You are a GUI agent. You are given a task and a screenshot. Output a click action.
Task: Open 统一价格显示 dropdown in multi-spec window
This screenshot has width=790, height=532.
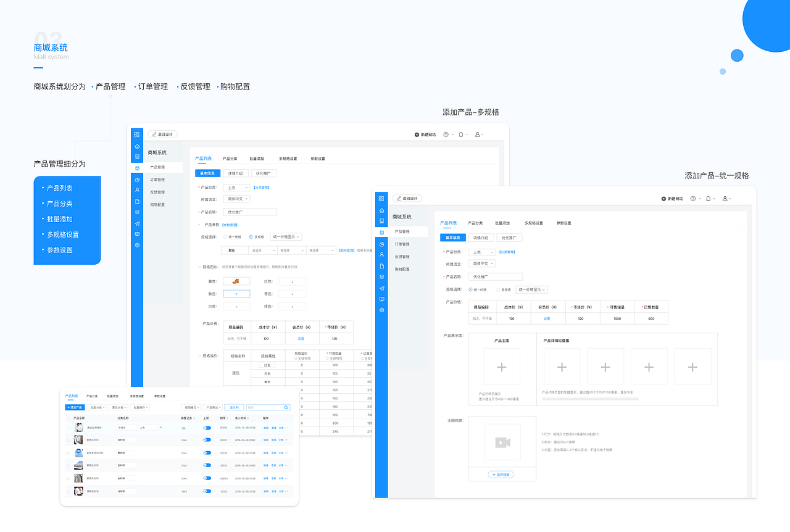286,236
